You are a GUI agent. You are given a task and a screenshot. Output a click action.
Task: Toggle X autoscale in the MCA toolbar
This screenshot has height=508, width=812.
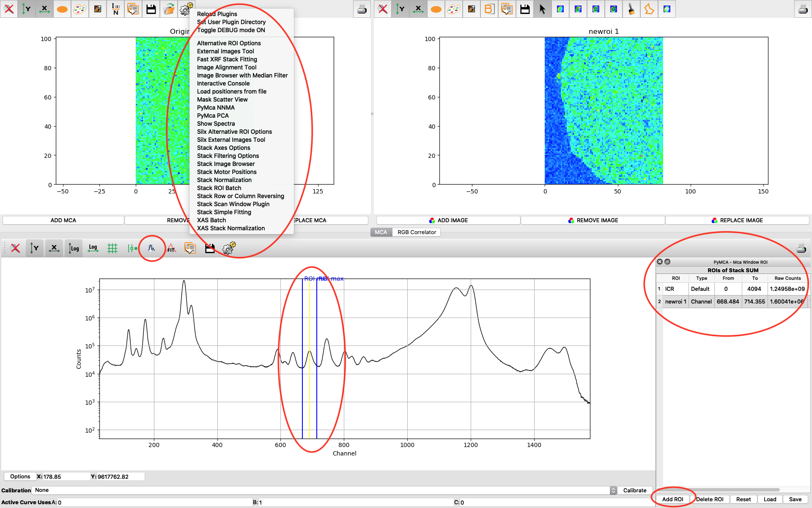coord(54,248)
